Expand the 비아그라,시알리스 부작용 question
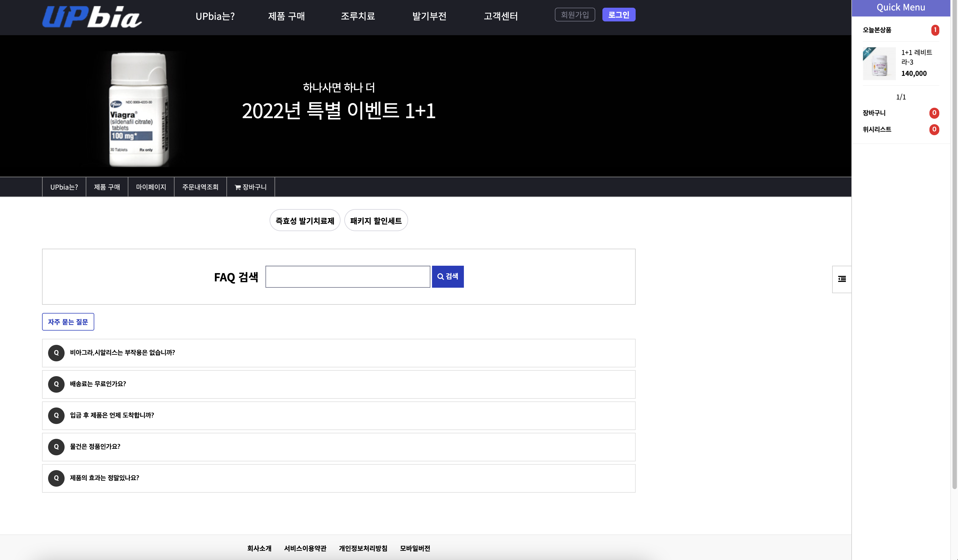 [122, 353]
